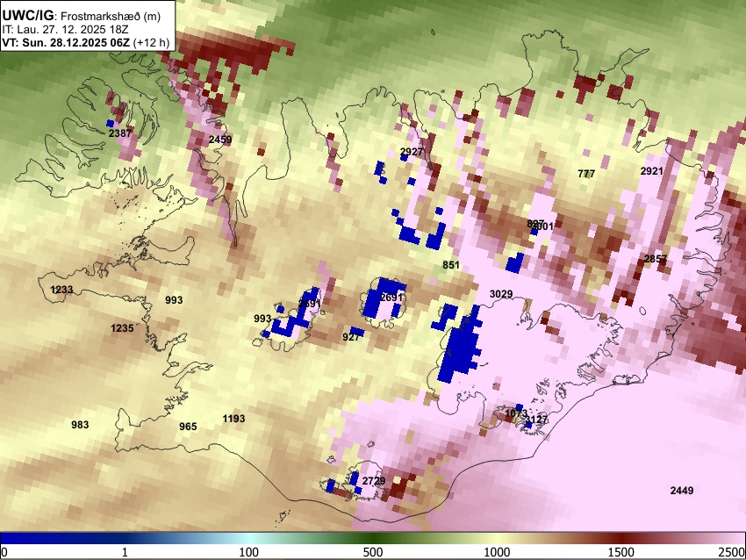This screenshot has width=746, height=560.
Task: Select the 2921 map value
Action: [651, 171]
